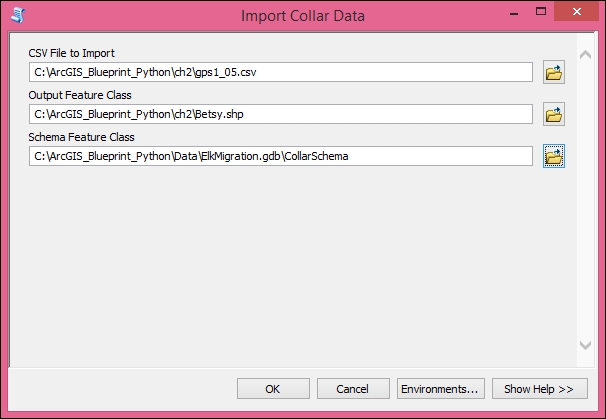This screenshot has width=606, height=419.
Task: Click the vertical scrollbar track
Action: click(x=585, y=200)
